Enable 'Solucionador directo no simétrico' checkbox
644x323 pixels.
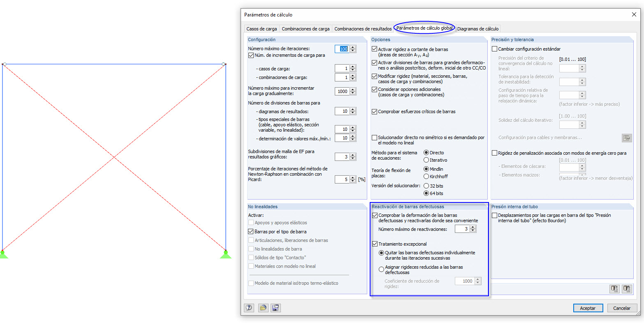tap(374, 138)
